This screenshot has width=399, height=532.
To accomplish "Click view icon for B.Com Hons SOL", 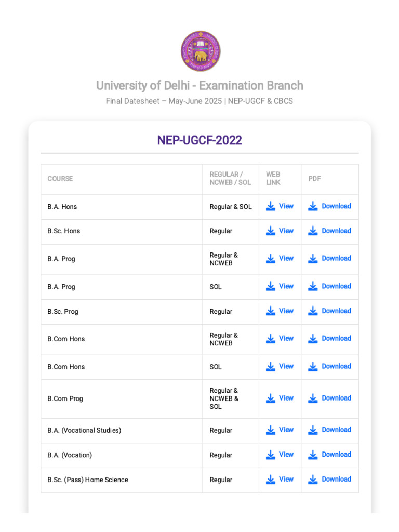I will pyautogui.click(x=271, y=367).
